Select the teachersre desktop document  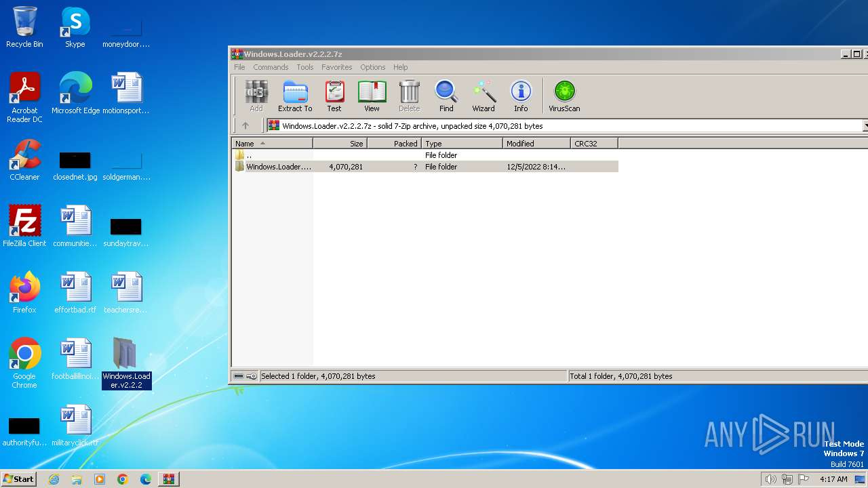click(126, 293)
